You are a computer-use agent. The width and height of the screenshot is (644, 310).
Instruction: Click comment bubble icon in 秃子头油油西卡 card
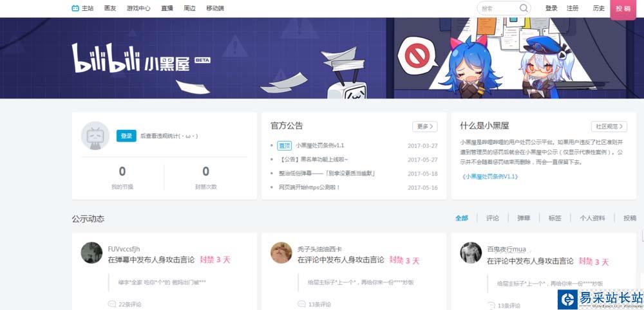[301, 304]
